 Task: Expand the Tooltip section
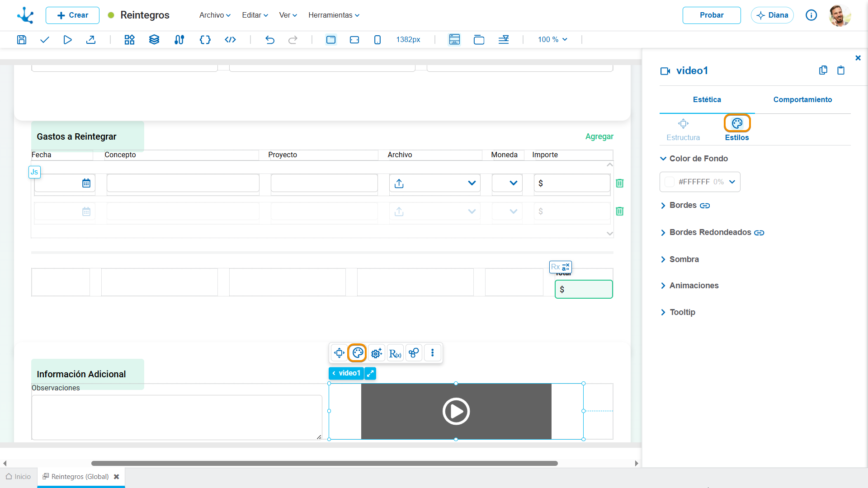[678, 312]
